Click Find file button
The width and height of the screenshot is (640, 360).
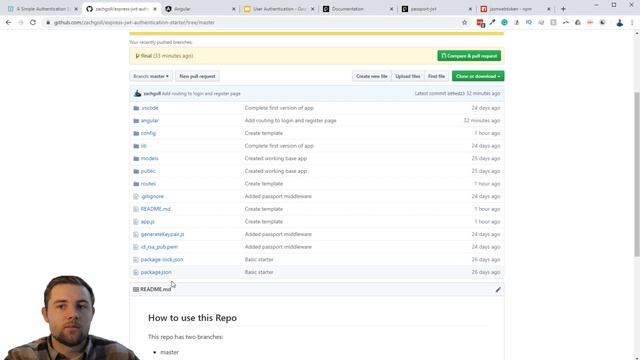436,76
